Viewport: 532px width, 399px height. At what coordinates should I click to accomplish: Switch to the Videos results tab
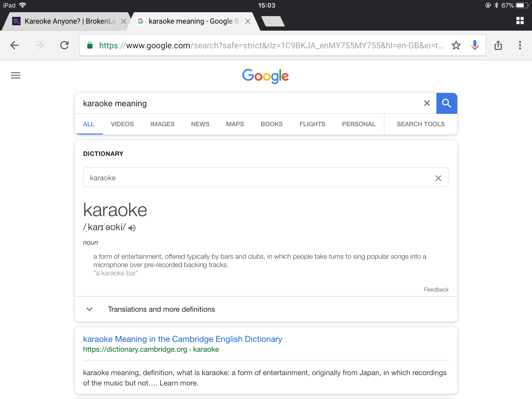[x=122, y=124]
